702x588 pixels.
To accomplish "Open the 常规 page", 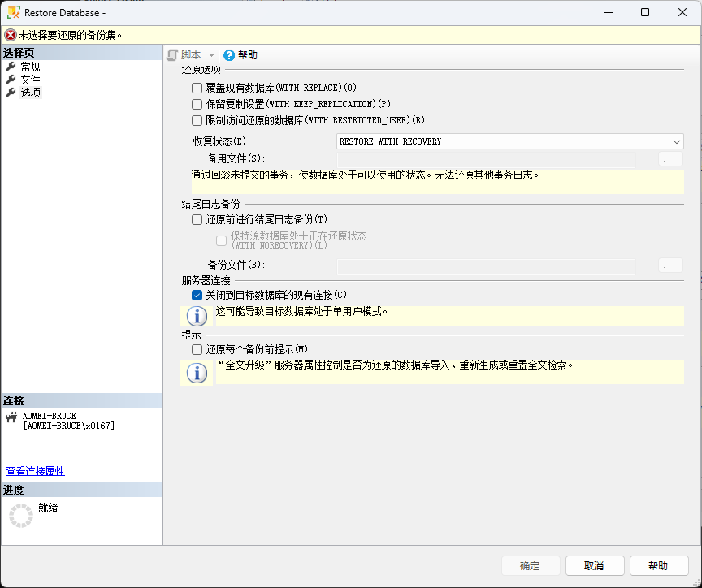I will pyautogui.click(x=30, y=67).
